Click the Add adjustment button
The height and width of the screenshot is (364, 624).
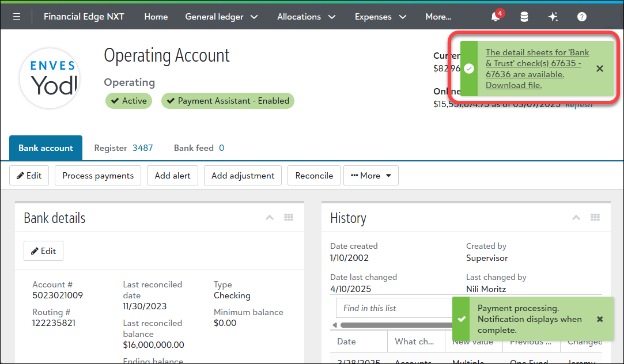point(243,176)
